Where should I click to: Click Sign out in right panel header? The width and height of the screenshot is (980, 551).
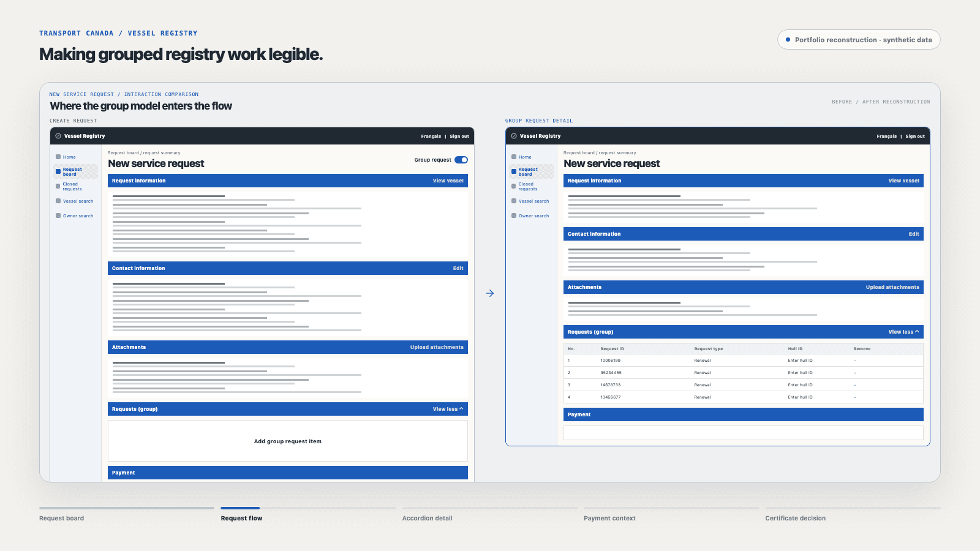(915, 137)
